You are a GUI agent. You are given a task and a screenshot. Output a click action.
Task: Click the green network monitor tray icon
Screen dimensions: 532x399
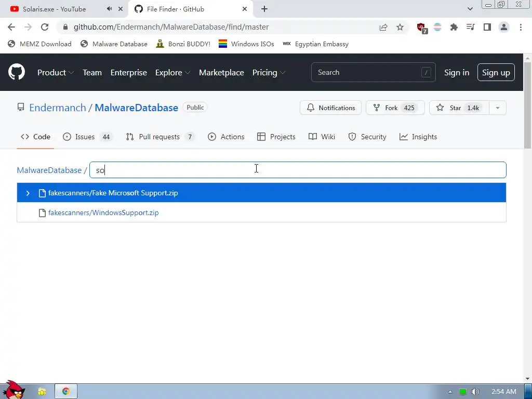click(x=462, y=392)
